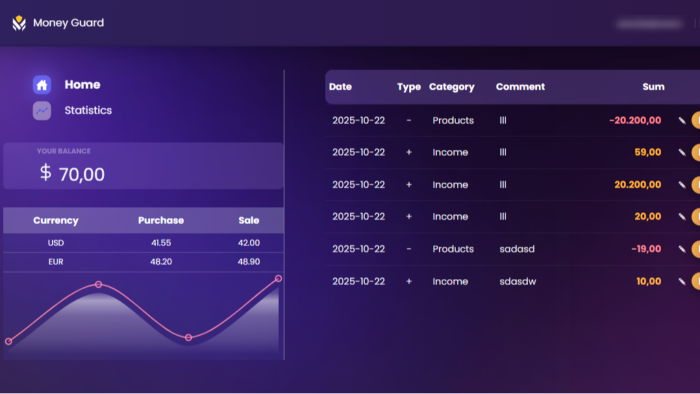Viewport: 700px width, 394px height.
Task: Click the USD purchase rate 41.55
Action: 161,243
